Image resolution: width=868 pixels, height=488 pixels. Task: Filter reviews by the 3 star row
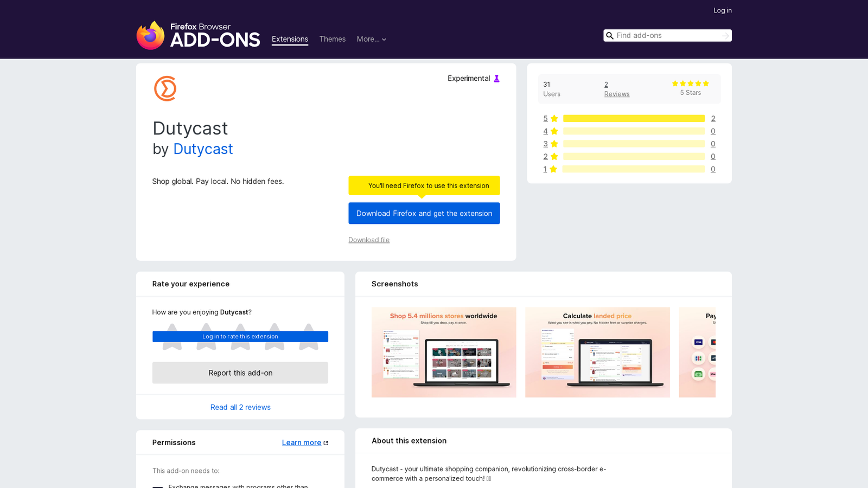coord(629,144)
